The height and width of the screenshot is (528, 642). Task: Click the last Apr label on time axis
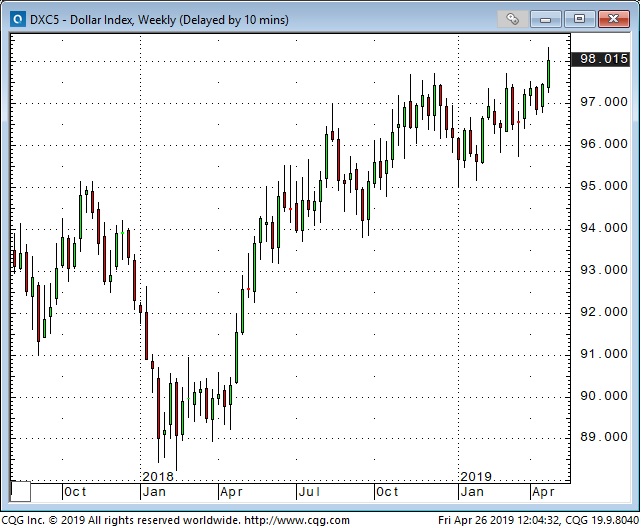[543, 492]
